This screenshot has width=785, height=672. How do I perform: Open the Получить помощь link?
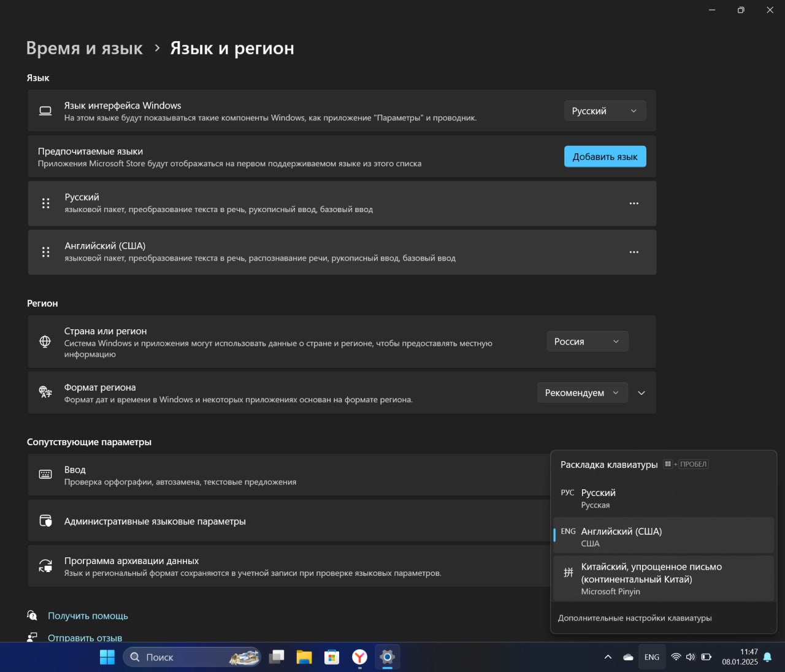88,616
